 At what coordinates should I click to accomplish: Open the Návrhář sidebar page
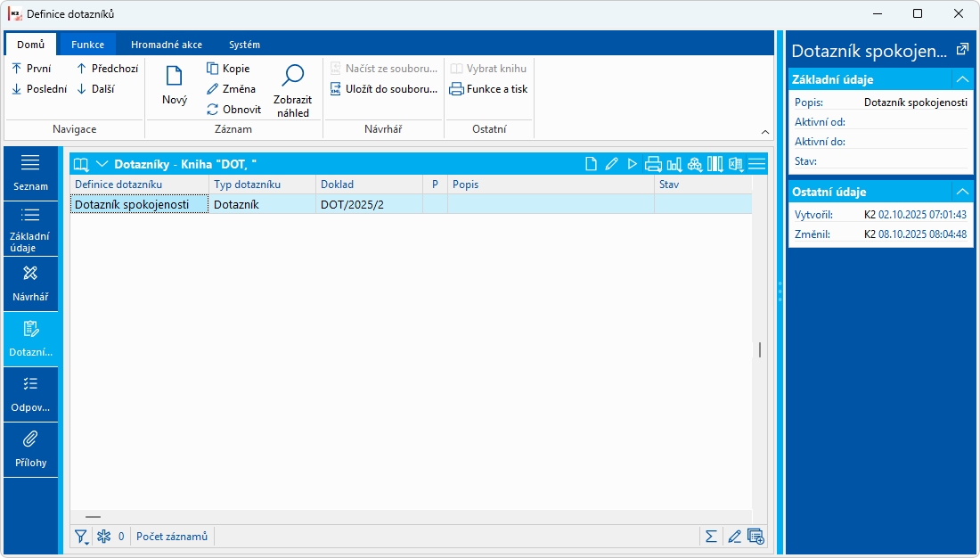(x=30, y=284)
